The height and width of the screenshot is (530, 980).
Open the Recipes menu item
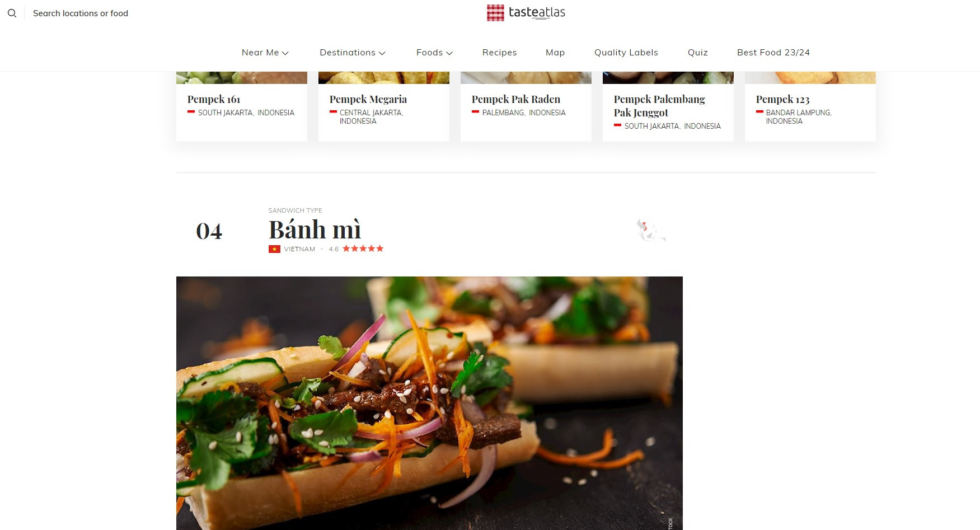point(499,53)
